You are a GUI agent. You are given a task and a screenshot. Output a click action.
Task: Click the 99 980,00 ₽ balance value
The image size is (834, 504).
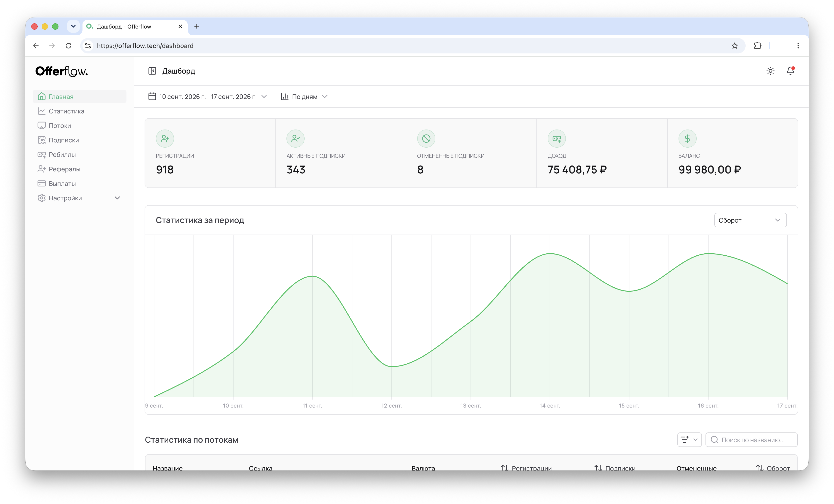point(709,169)
